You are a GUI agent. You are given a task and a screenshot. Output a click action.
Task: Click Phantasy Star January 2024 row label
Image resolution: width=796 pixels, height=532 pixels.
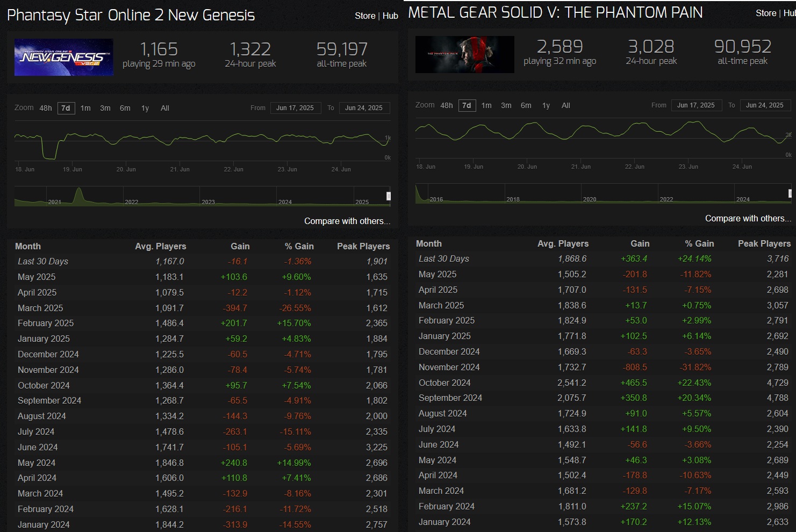click(x=44, y=524)
